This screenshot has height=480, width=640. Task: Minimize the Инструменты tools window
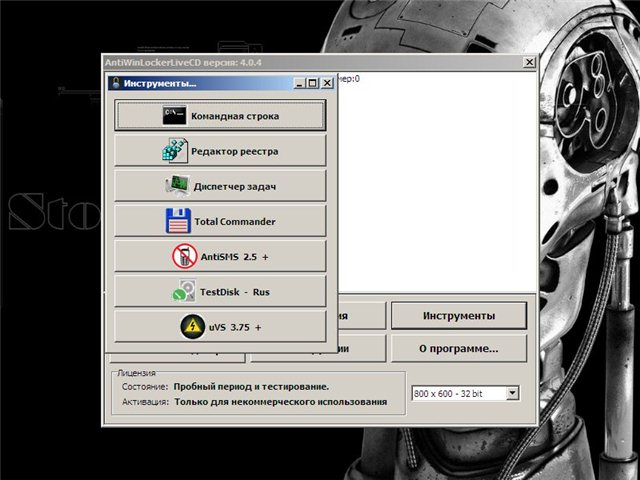click(x=298, y=83)
